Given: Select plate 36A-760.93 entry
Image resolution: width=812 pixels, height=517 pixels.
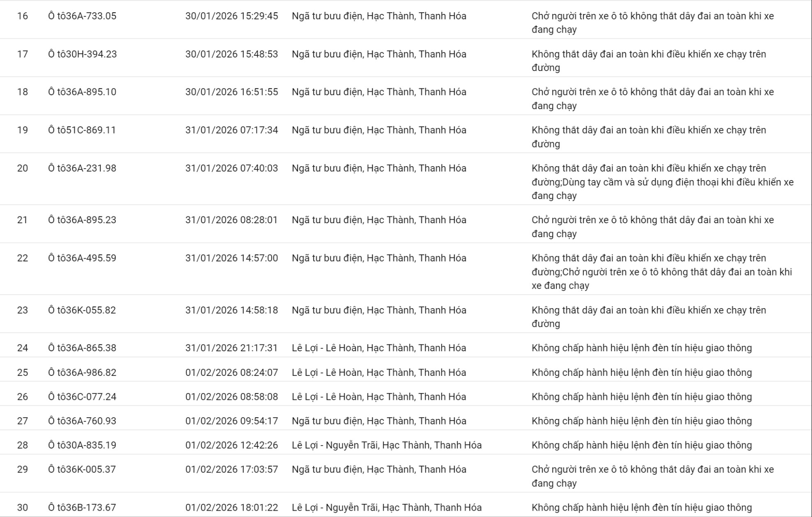Looking at the screenshot, I should pos(82,421).
